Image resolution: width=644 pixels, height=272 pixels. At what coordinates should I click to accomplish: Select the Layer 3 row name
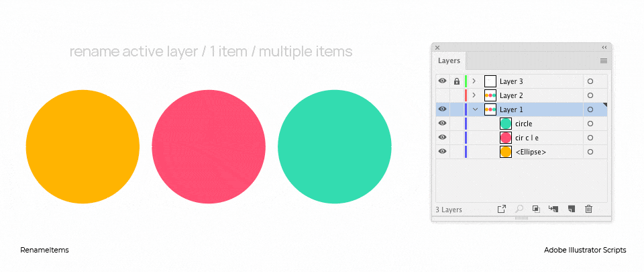(x=511, y=82)
